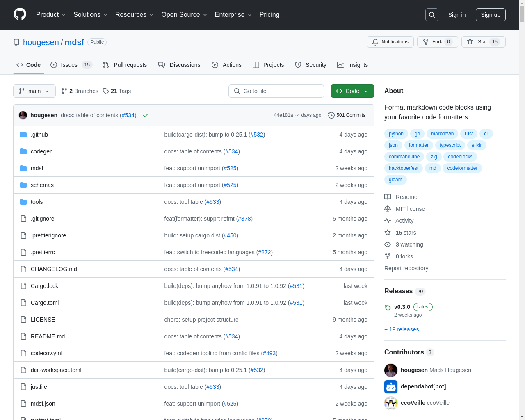525x420 pixels.
Task: Open the hougesen owner link in the title
Action: pos(41,42)
